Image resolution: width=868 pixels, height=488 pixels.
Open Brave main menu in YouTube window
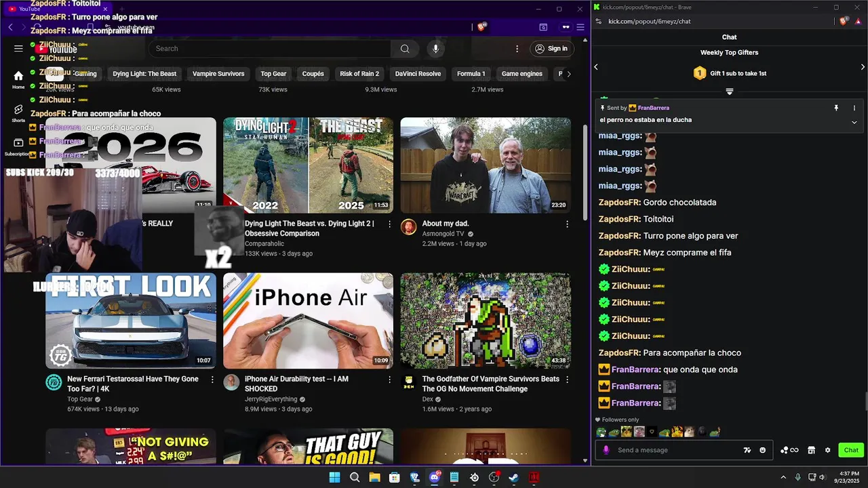[580, 27]
